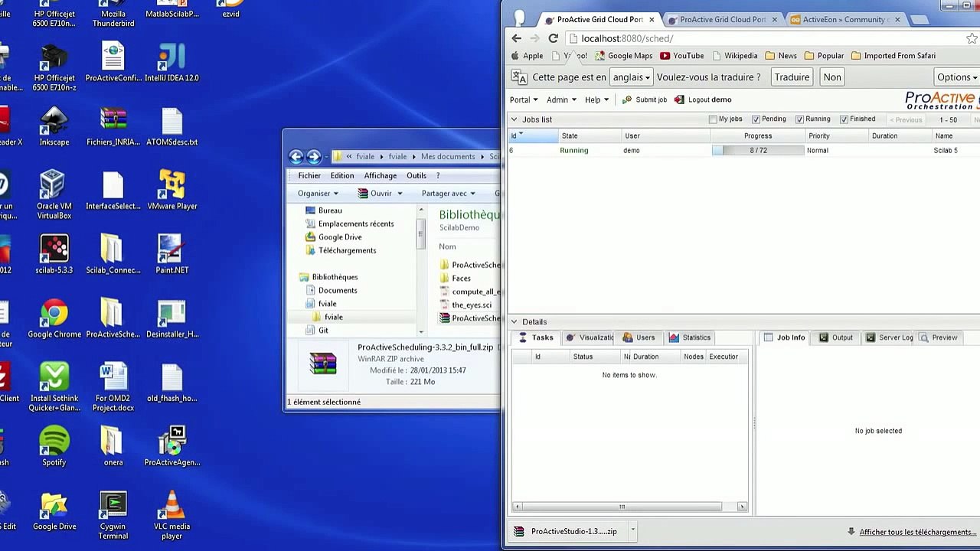Open ATOMSdesc.txt file on desktop
This screenshot has height=551, width=980.
coord(171,127)
